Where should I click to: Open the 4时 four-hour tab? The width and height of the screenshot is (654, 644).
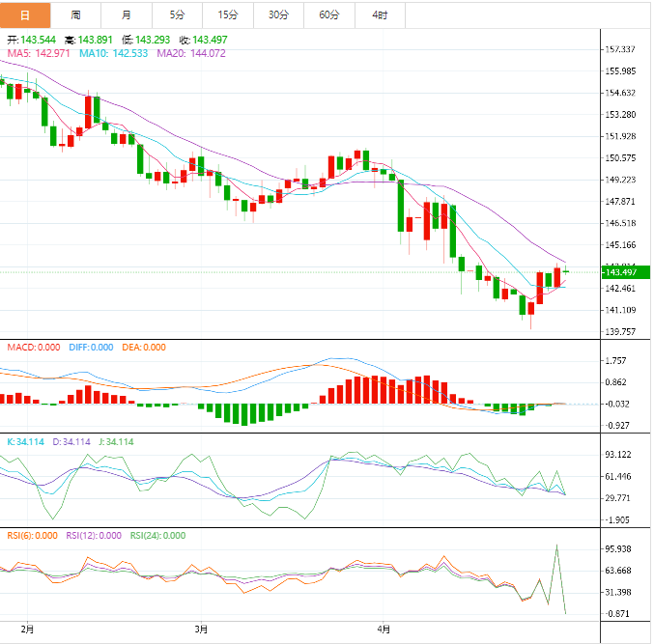(x=380, y=14)
